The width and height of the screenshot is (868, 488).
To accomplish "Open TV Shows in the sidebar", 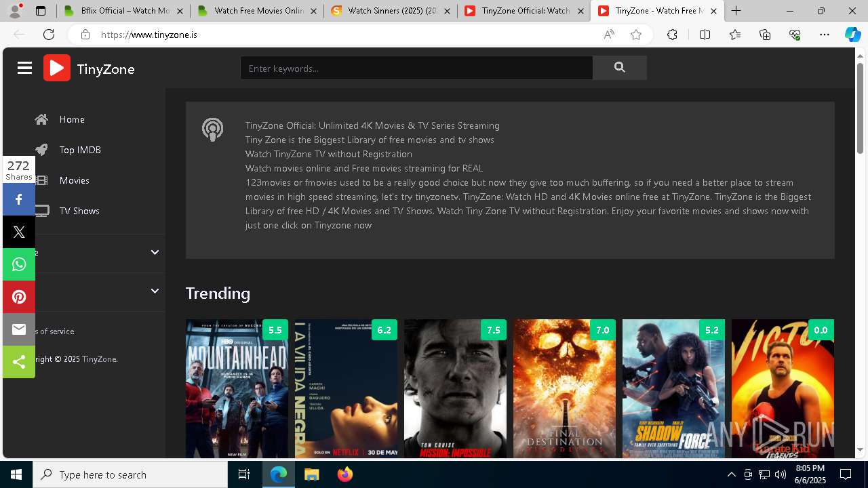I will click(x=79, y=211).
